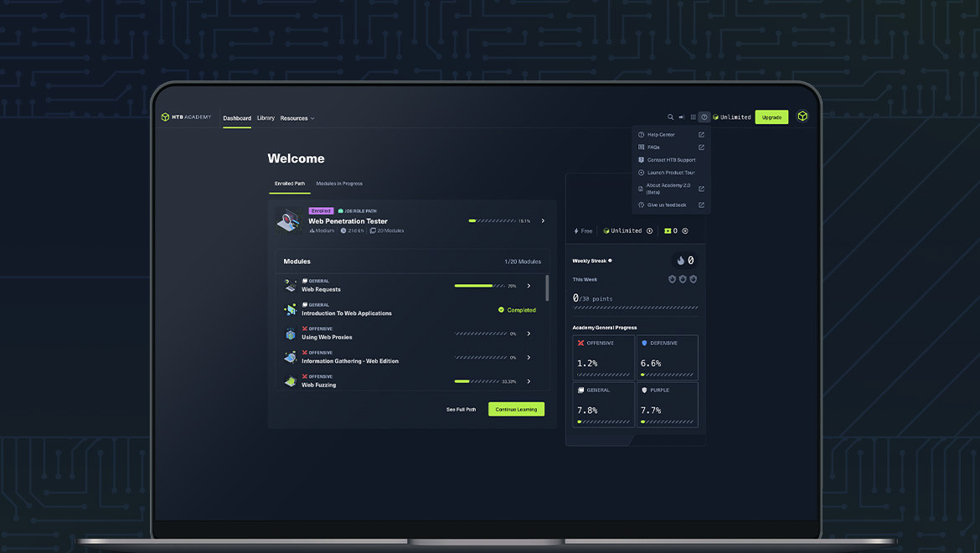This screenshot has height=553, width=980.
Task: Open announcements via the megaphone icon
Action: coord(681,117)
